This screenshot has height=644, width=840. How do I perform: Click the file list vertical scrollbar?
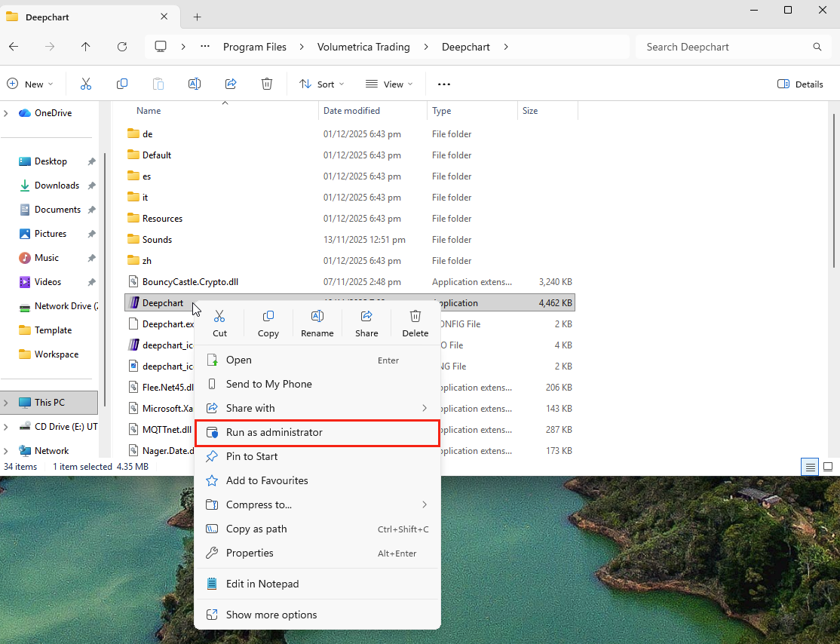(833, 189)
